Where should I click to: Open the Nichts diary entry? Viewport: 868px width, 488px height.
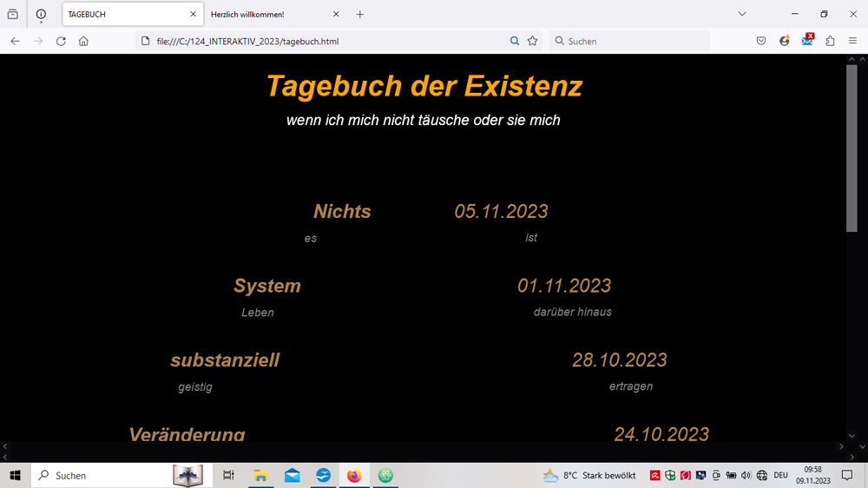pyautogui.click(x=342, y=211)
